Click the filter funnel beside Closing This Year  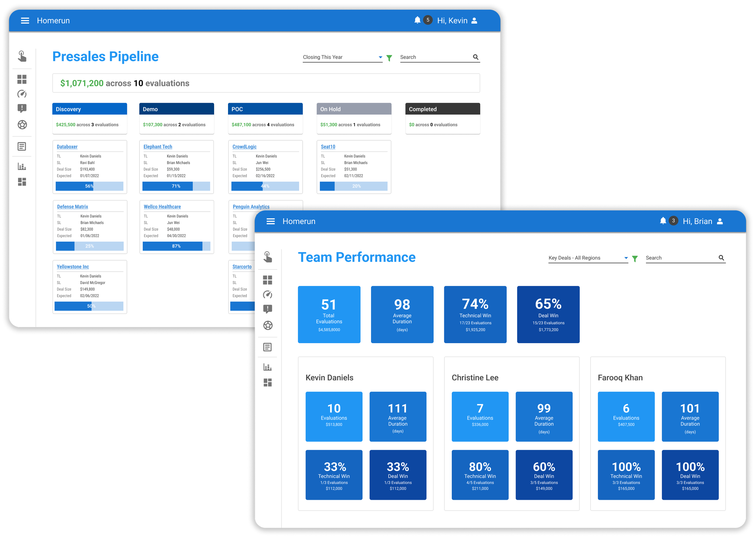pos(389,58)
